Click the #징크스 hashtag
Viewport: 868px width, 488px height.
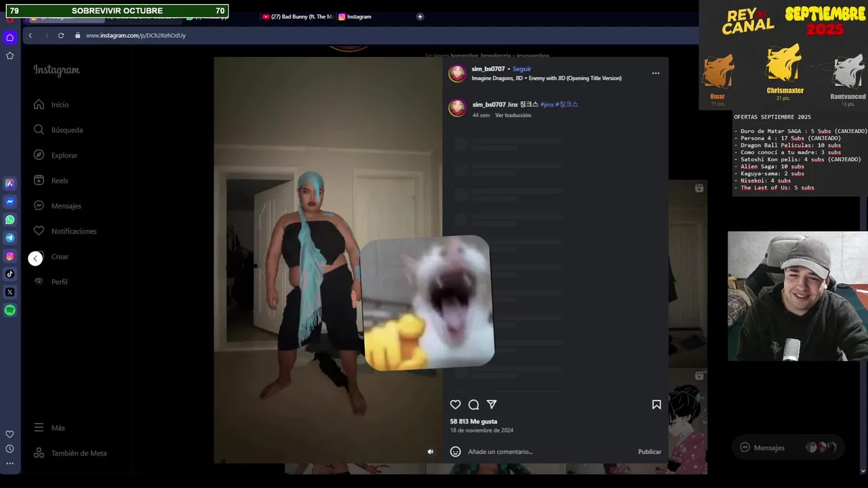567,104
